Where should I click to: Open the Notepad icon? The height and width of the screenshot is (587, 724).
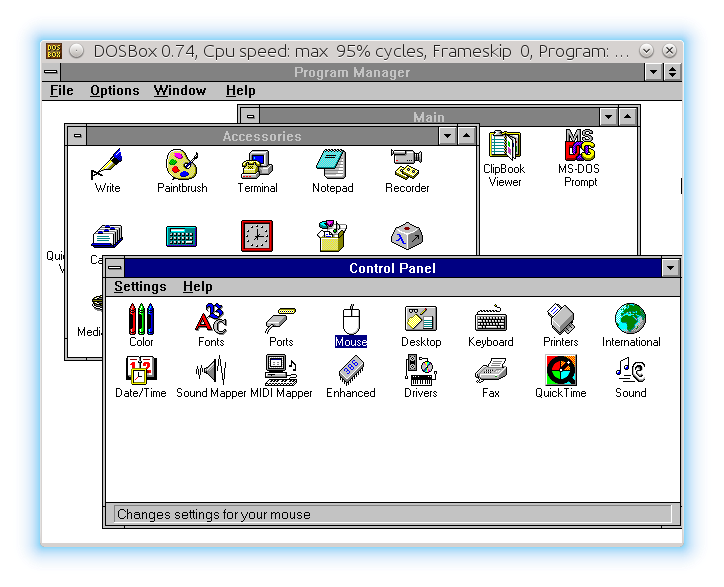click(332, 171)
